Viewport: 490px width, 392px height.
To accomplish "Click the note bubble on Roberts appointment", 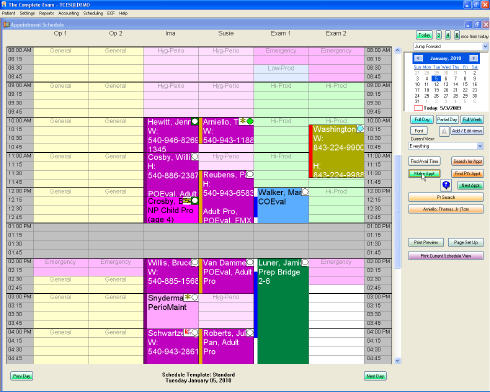I will coord(250,333).
